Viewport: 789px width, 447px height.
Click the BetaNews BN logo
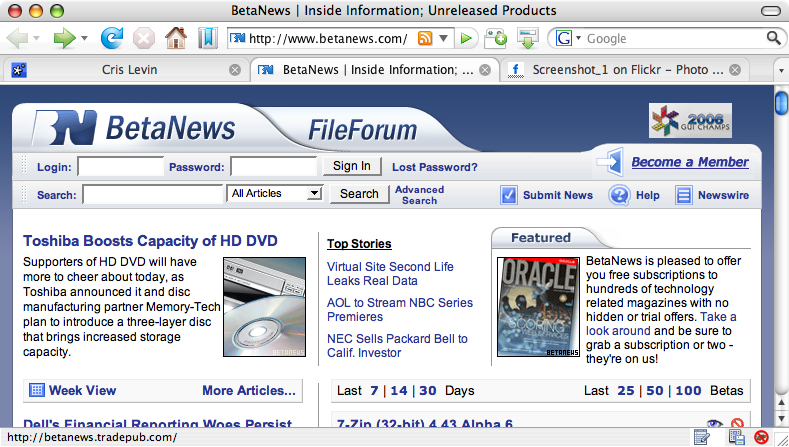(64, 128)
